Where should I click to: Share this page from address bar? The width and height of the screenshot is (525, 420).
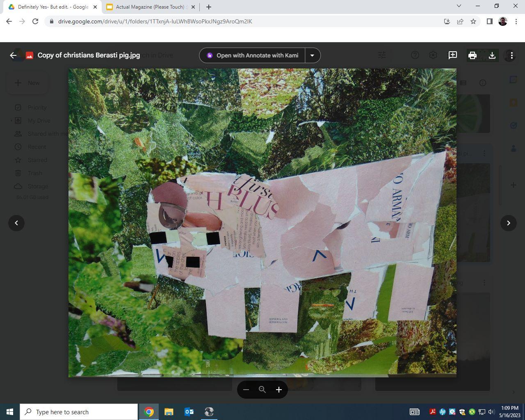tap(460, 21)
